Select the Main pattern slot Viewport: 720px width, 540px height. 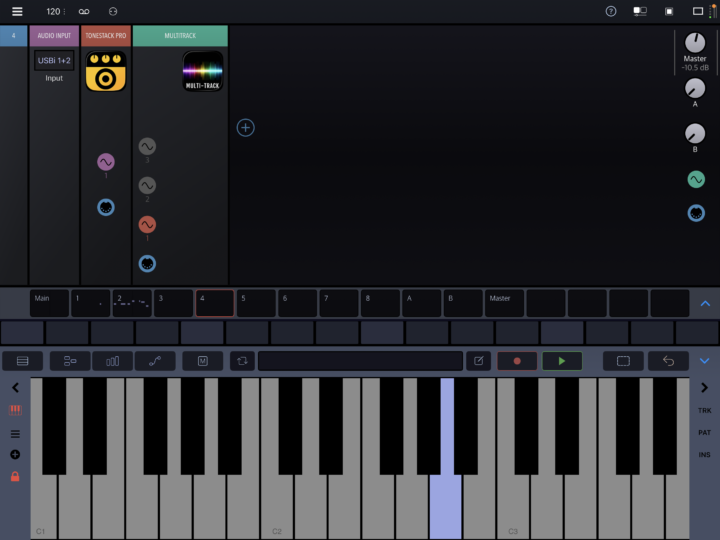coord(50,303)
